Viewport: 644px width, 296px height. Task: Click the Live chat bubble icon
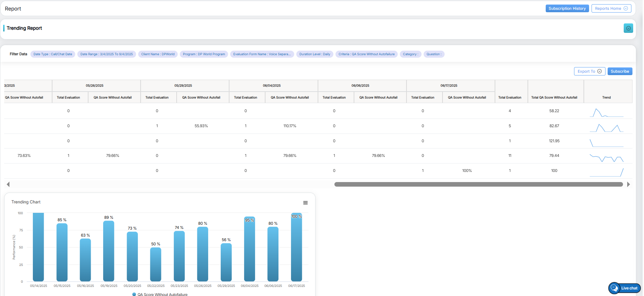pos(614,288)
